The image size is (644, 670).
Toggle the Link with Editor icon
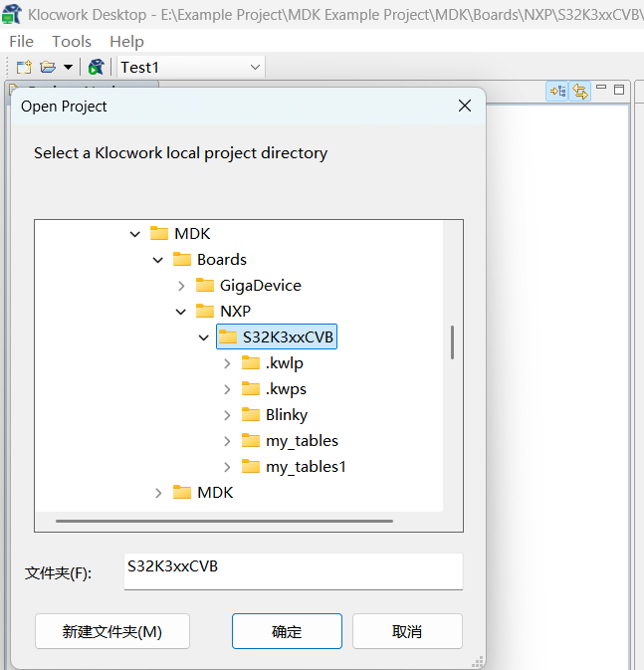[x=580, y=91]
